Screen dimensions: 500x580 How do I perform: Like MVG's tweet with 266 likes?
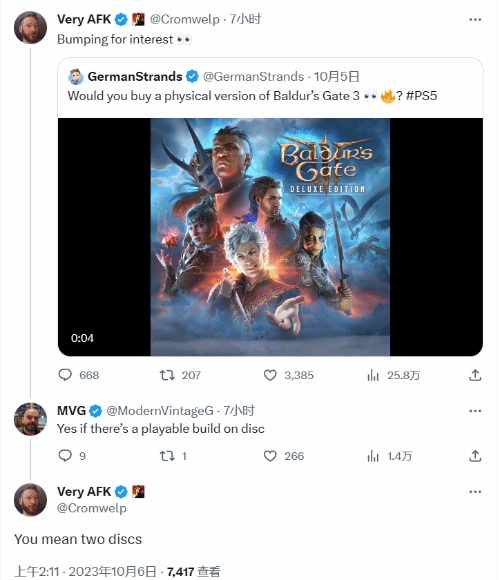coord(270,456)
